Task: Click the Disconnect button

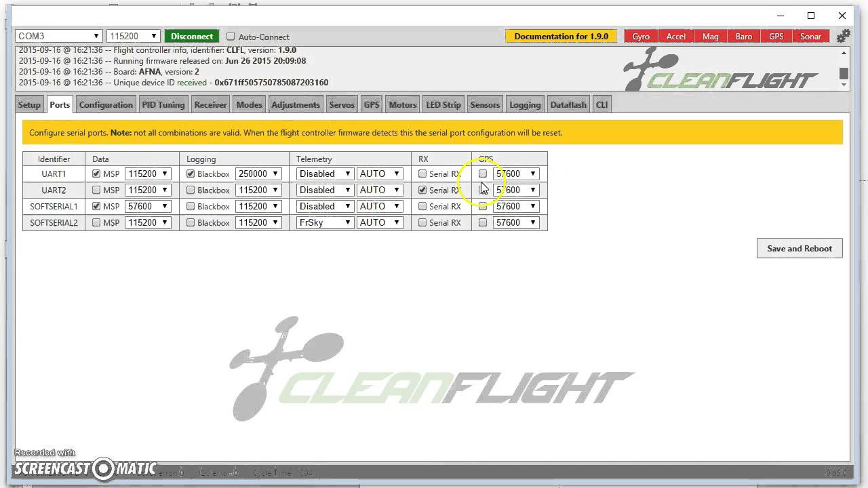Action: point(192,37)
